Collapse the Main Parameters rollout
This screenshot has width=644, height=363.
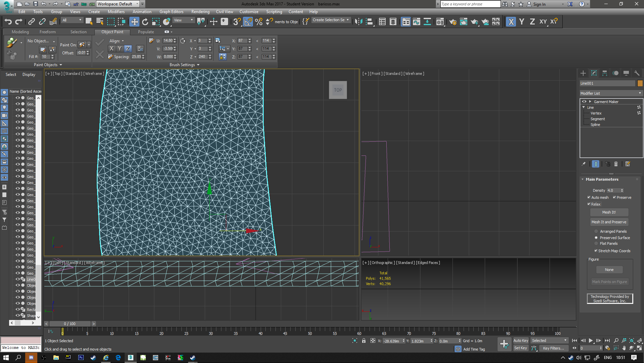coord(583,179)
